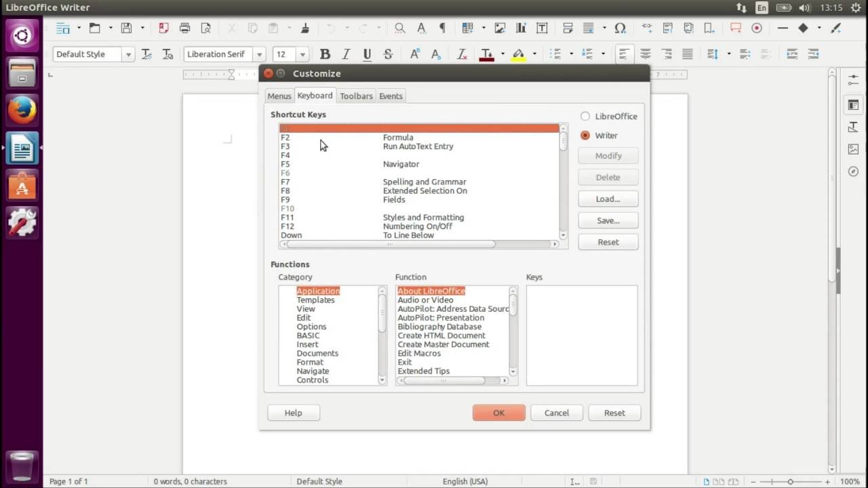Click English (USA) language in status bar
This screenshot has width=868, height=488.
[465, 481]
